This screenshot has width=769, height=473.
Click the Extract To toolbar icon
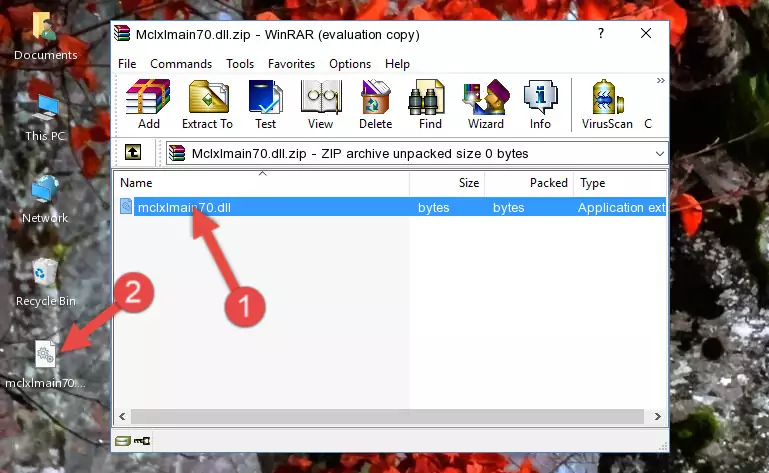tap(207, 105)
